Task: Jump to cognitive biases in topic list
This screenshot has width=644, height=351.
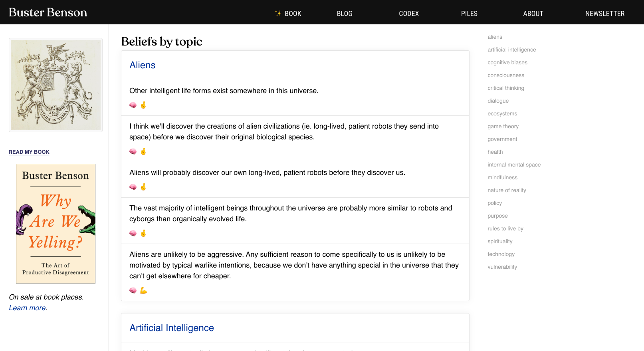Action: click(x=507, y=63)
